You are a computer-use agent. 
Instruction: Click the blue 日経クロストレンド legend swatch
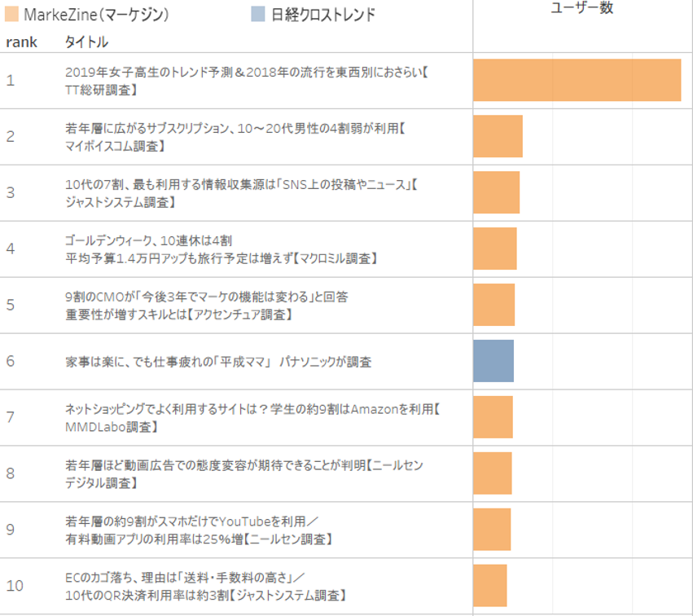point(258,14)
